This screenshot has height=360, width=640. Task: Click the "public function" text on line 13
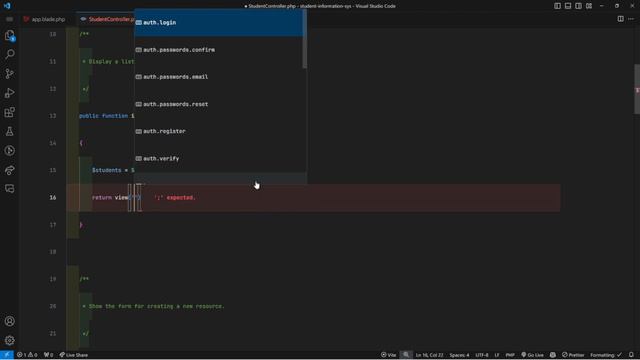click(103, 116)
